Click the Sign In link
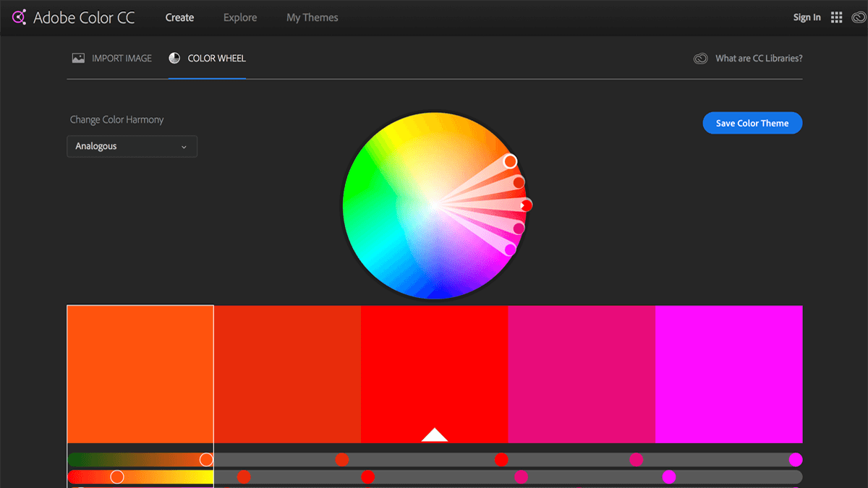This screenshot has width=868, height=488. pyautogui.click(x=807, y=17)
